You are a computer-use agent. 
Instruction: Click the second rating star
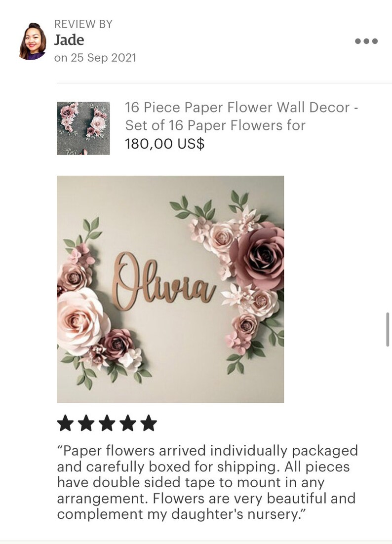click(x=86, y=423)
